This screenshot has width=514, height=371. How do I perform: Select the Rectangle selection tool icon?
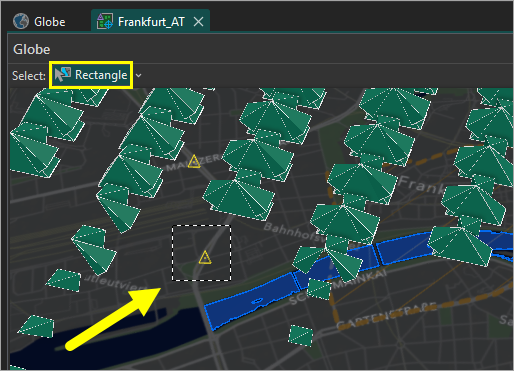click(x=63, y=75)
